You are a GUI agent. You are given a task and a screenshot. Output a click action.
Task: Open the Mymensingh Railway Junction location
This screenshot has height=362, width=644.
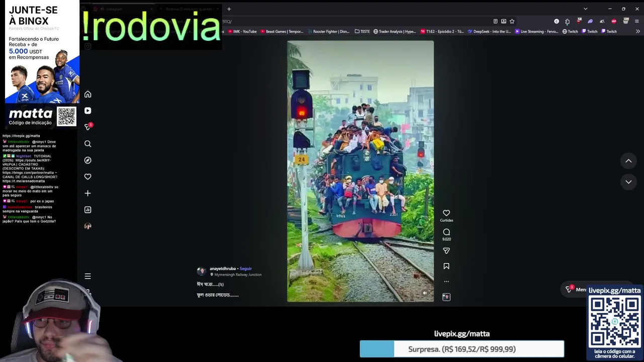tap(238, 275)
